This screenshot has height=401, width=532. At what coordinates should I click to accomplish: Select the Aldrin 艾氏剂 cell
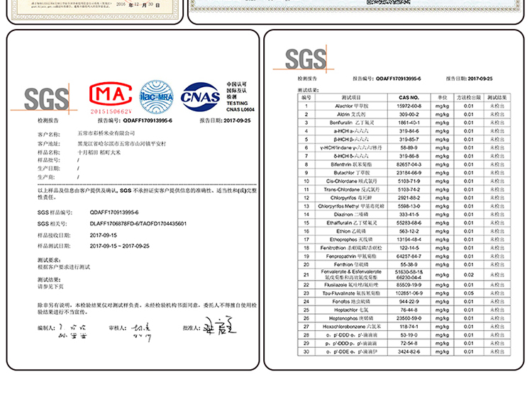tap(351, 114)
